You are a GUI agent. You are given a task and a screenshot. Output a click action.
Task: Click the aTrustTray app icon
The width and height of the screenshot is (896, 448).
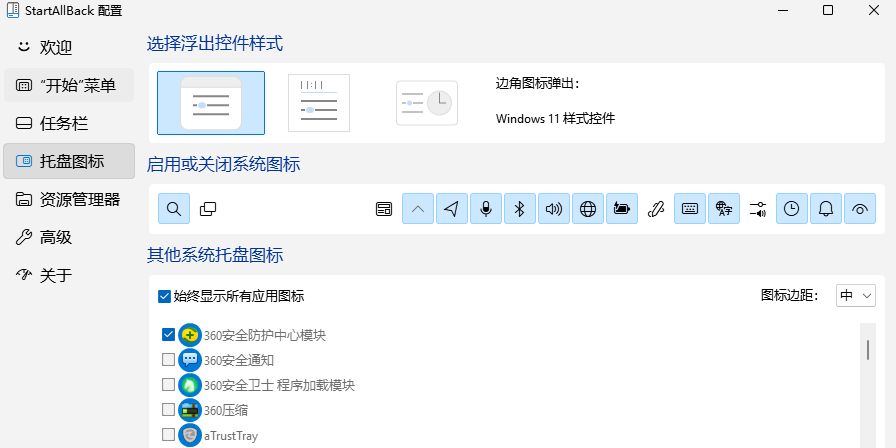coord(190,435)
